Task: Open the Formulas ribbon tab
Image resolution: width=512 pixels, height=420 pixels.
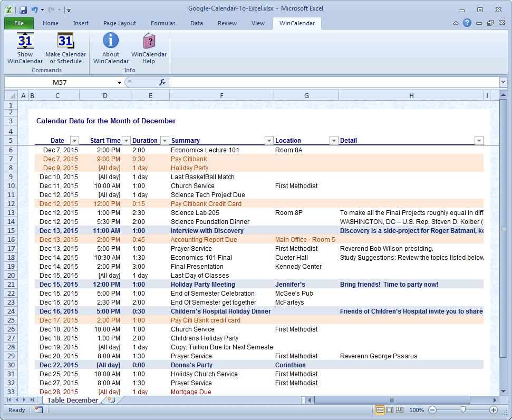Action: point(163,23)
